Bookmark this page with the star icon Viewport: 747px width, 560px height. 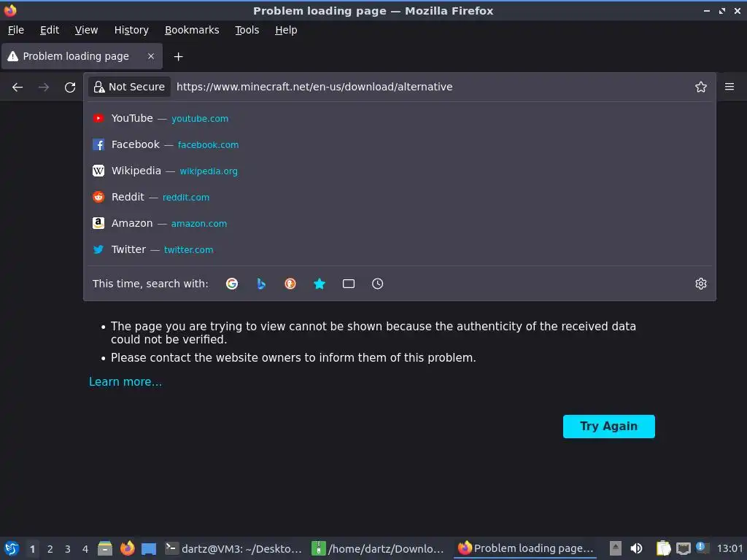[700, 87]
